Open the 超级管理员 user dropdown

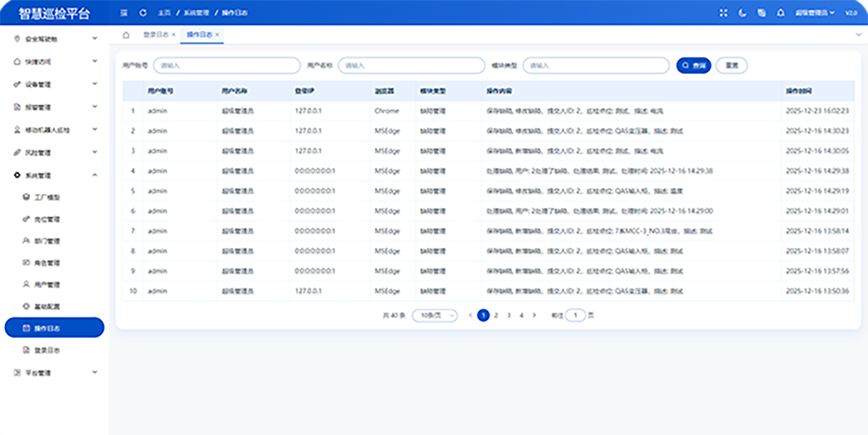pos(814,12)
